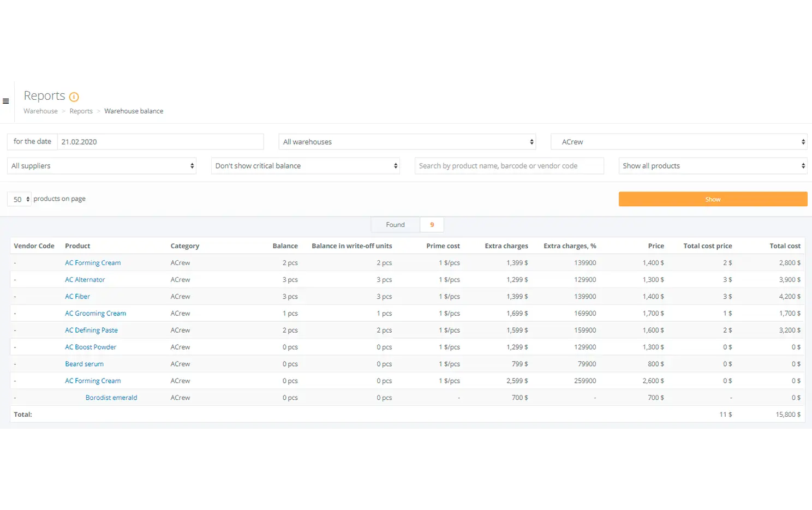The image size is (812, 510).
Task: Navigate to Reports breadcrumb link
Action: [81, 111]
